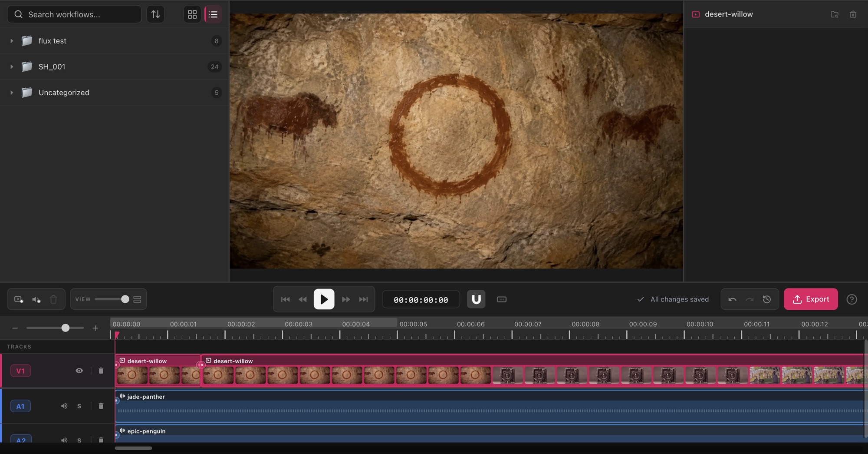Screen dimensions: 868x454
Task: Play the timeline
Action: 324,299
